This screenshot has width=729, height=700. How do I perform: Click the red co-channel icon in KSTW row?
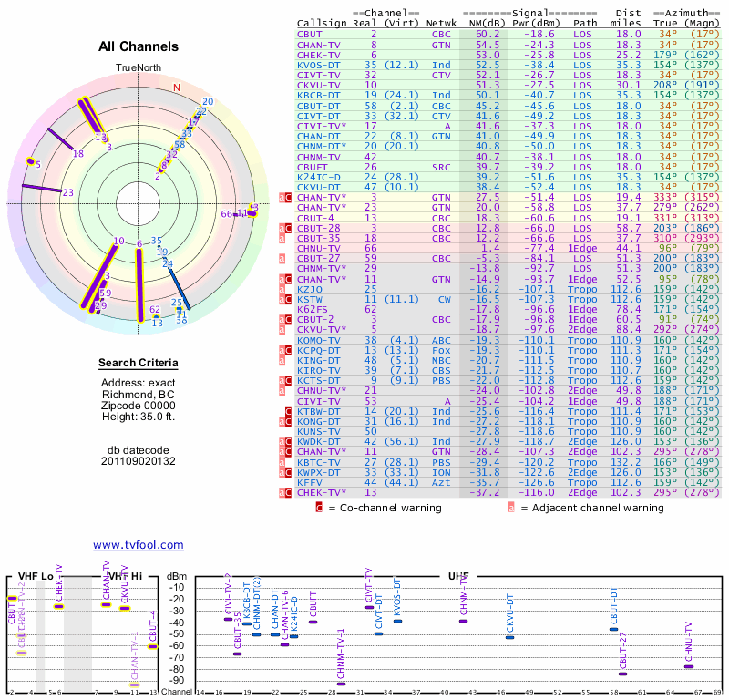tap(287, 299)
